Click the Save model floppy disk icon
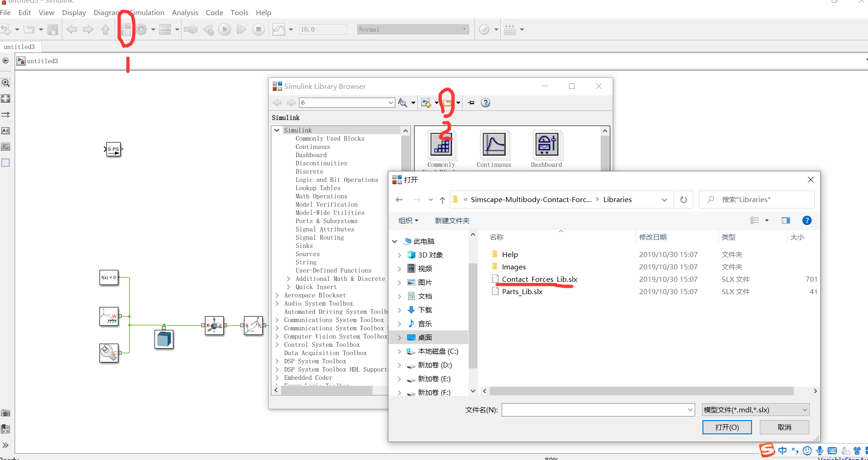Image resolution: width=868 pixels, height=460 pixels. (53, 30)
